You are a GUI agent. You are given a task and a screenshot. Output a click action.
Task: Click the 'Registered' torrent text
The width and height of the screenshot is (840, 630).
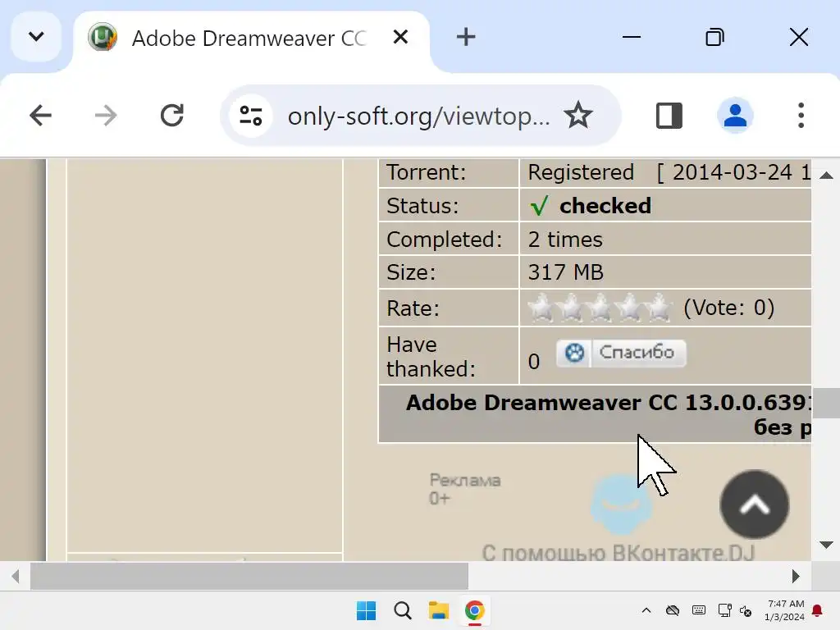click(581, 172)
